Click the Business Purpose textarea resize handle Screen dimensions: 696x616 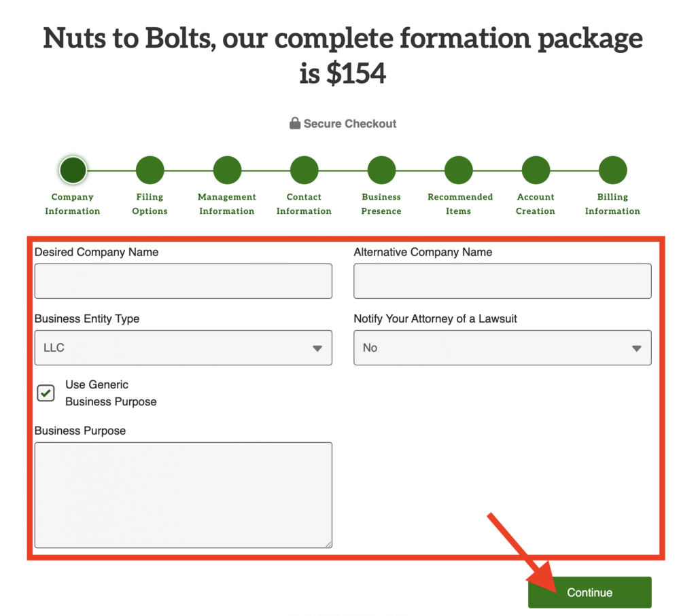(328, 543)
